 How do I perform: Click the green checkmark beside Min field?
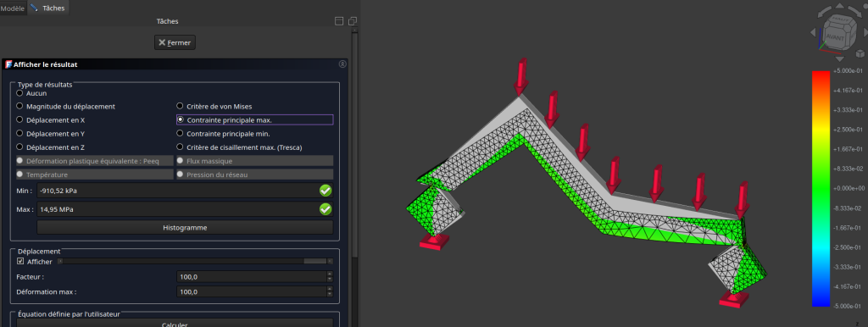click(x=325, y=191)
